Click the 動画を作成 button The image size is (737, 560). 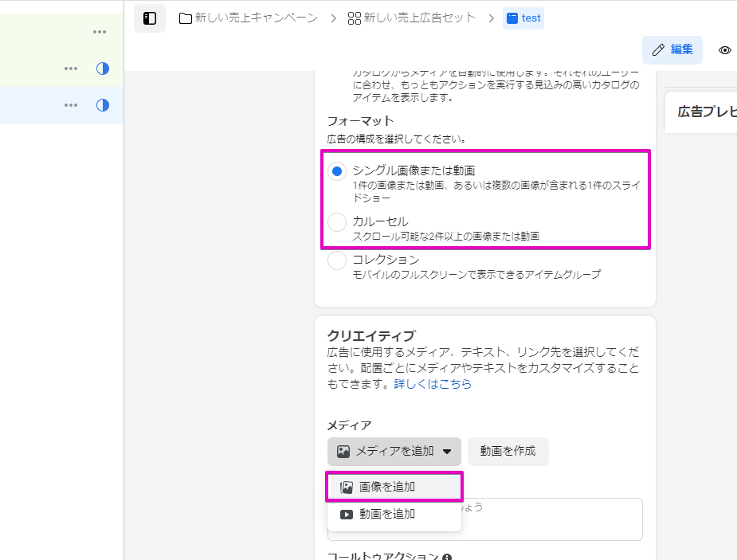pos(508,452)
